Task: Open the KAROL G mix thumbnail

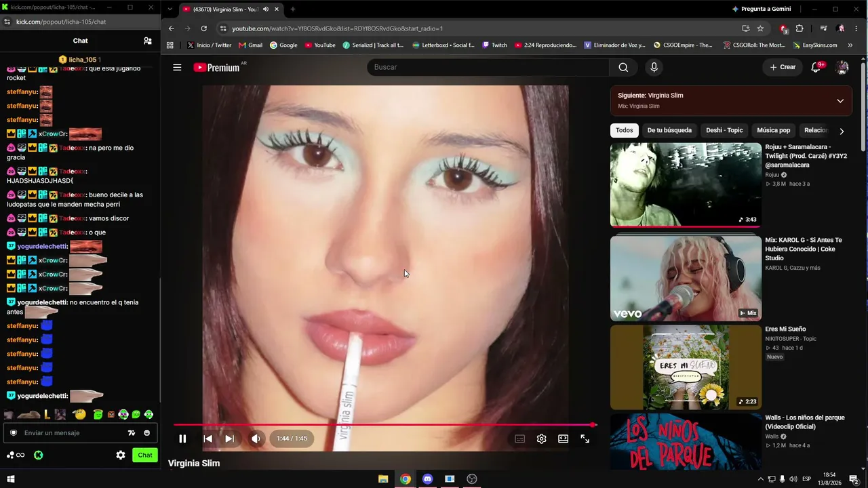Action: click(x=686, y=278)
